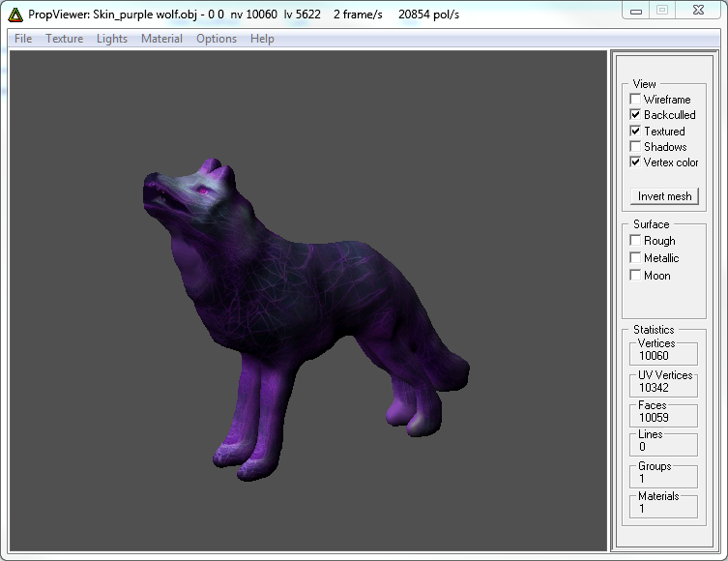Enable the Rough surface checkbox
This screenshot has width=728, height=561.
pyautogui.click(x=635, y=241)
